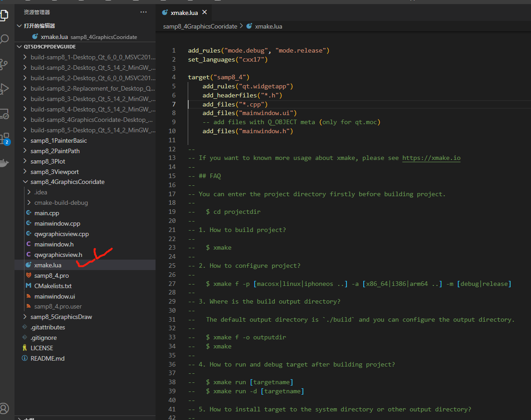This screenshot has height=420, width=531.
Task: Click line number 7 in gutter
Action: (x=174, y=104)
